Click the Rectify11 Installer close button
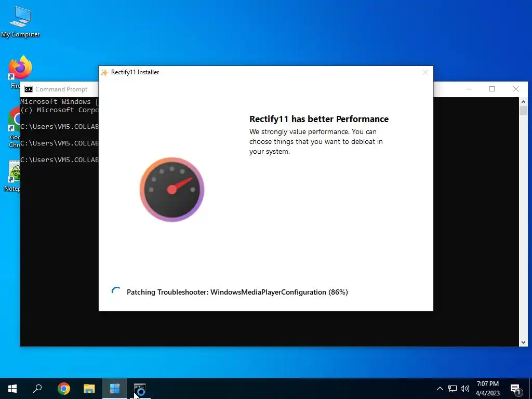532x399 pixels. pos(425,72)
